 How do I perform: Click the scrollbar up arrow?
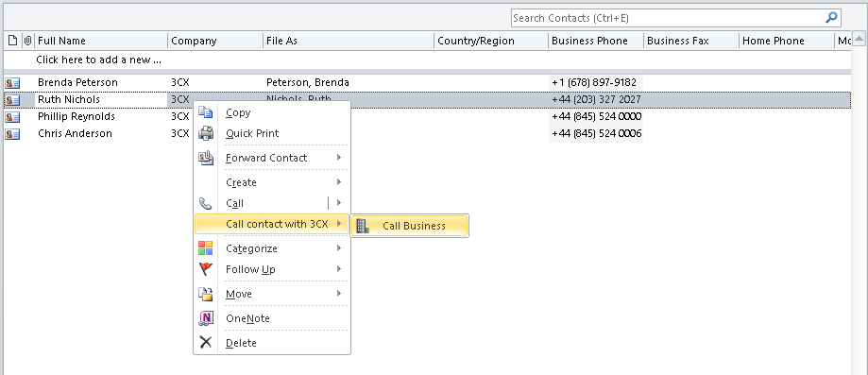click(x=859, y=38)
